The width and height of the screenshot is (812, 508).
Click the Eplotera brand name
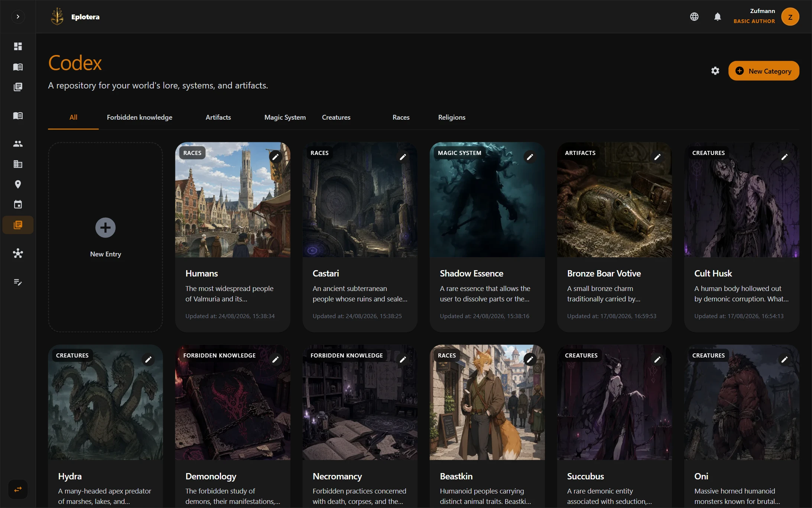tap(85, 17)
